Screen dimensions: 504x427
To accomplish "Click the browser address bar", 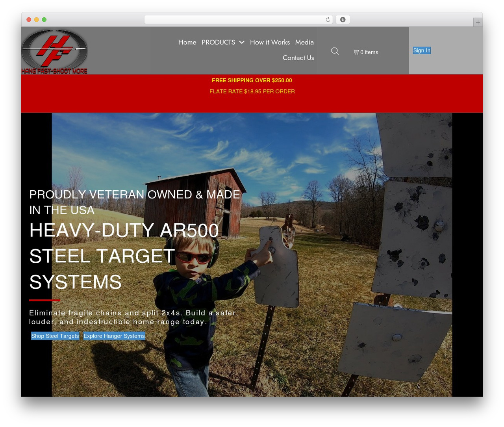I will [238, 20].
